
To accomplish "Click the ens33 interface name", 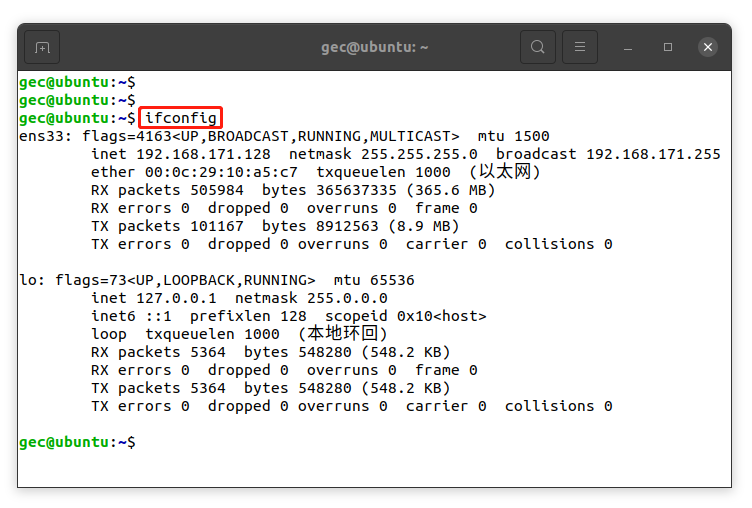I will click(x=42, y=136).
